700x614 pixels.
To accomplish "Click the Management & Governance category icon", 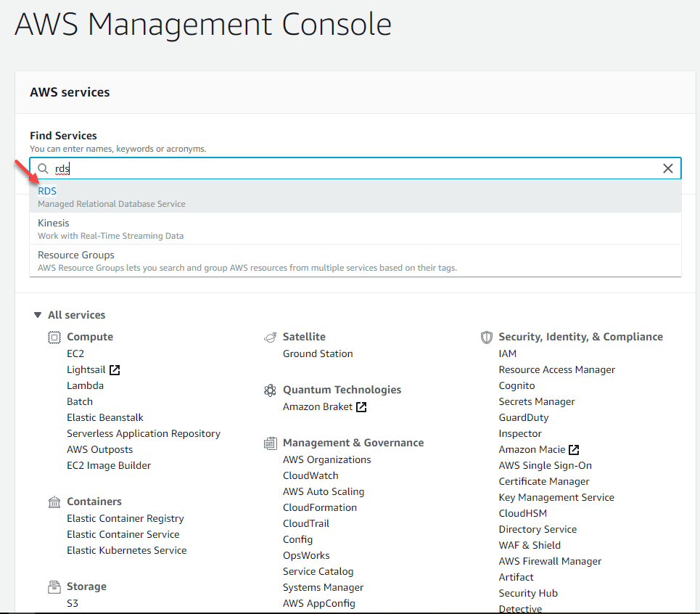I will (269, 443).
